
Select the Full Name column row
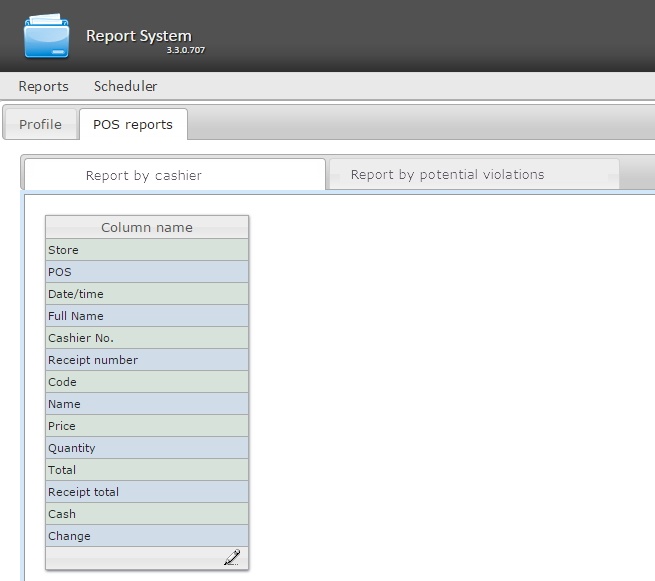coord(147,316)
